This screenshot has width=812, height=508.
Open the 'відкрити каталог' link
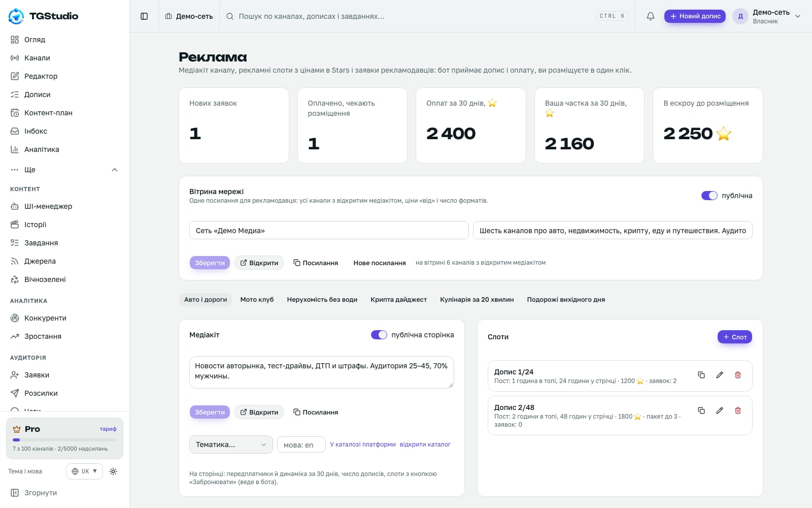[425, 444]
